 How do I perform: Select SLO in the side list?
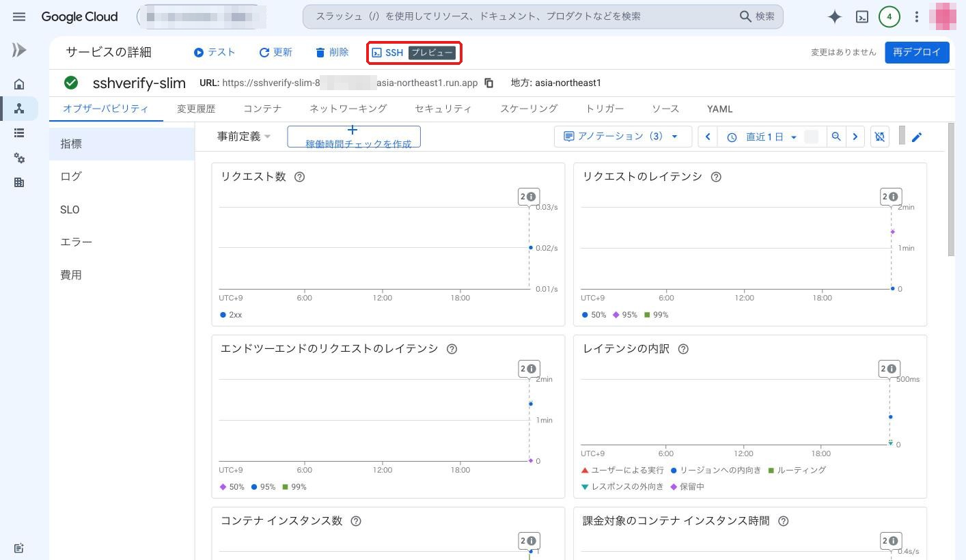(122, 210)
